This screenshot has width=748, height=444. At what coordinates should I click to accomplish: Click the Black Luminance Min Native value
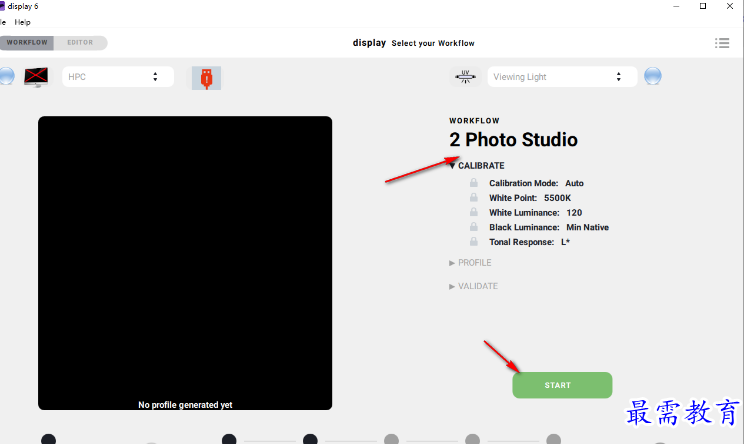(x=587, y=227)
